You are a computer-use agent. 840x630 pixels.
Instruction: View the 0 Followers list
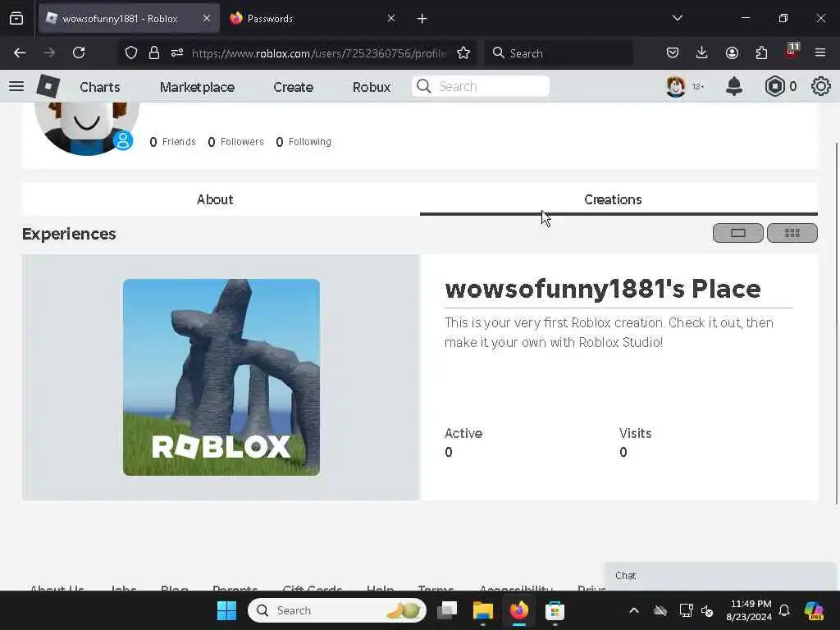click(x=235, y=142)
